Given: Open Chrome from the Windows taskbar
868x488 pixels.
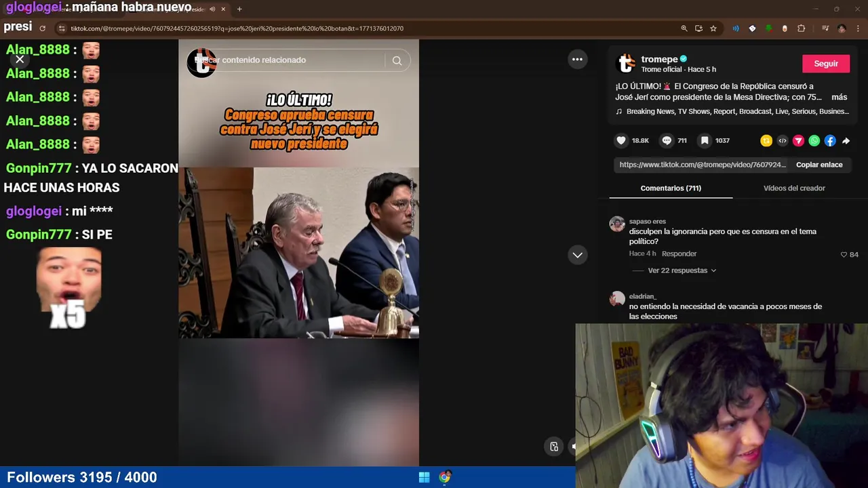Looking at the screenshot, I should tap(444, 477).
